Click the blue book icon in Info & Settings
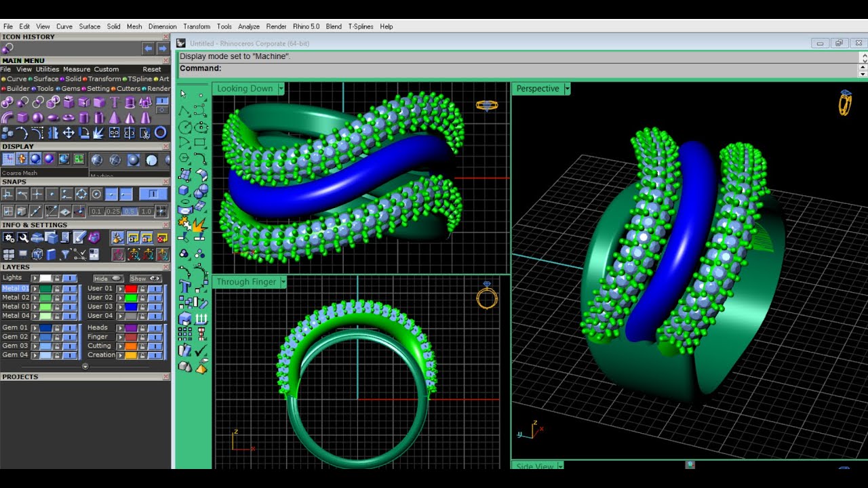 pyautogui.click(x=51, y=254)
